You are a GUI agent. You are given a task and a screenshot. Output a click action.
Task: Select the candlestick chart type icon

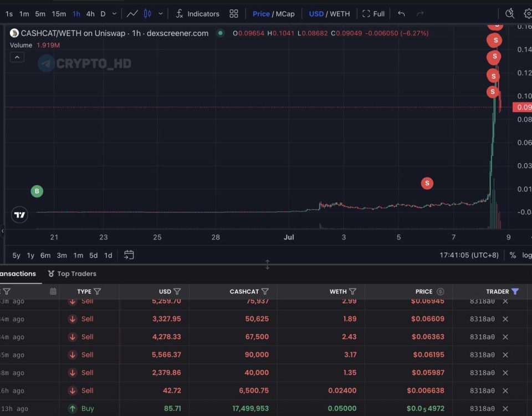147,13
